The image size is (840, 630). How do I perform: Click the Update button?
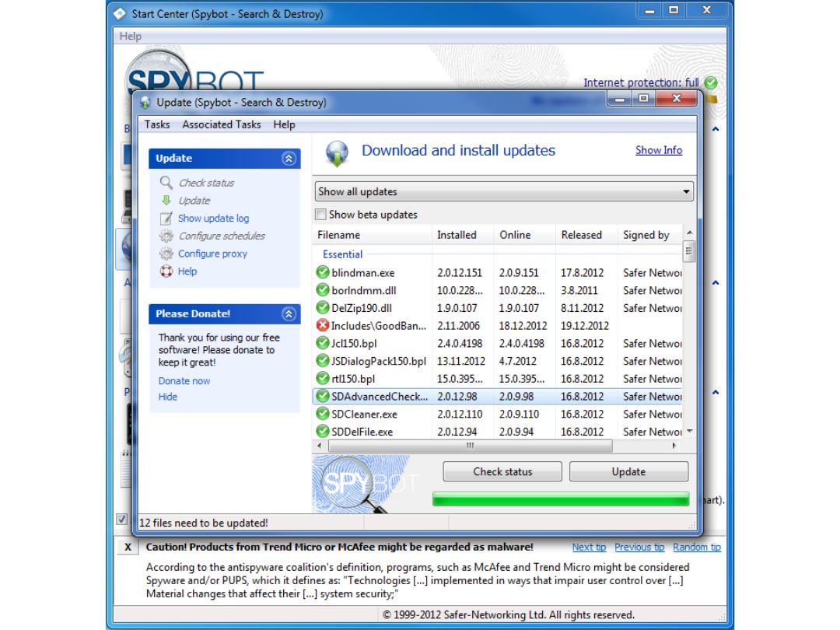[x=628, y=471]
